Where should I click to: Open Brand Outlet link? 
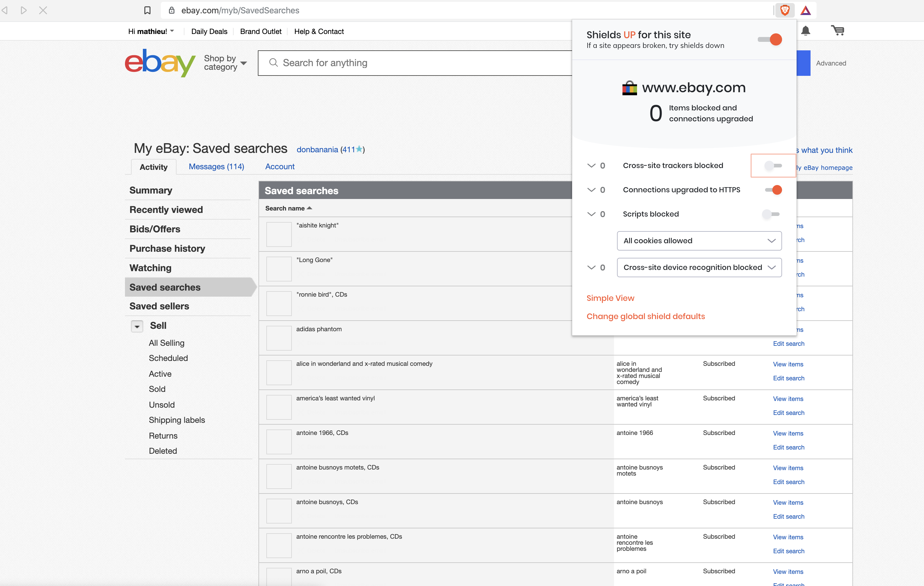261,32
